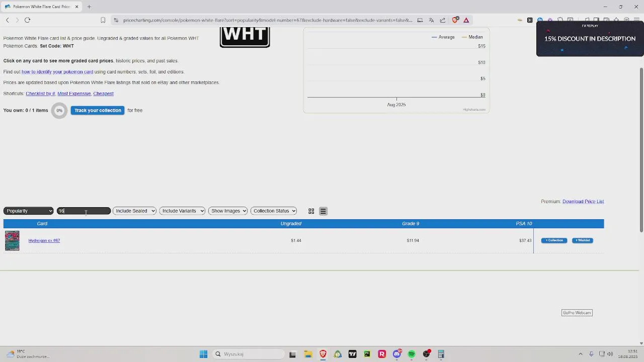Image resolution: width=644 pixels, height=362 pixels.
Task: Open the Include Variants dropdown
Action: (x=182, y=211)
